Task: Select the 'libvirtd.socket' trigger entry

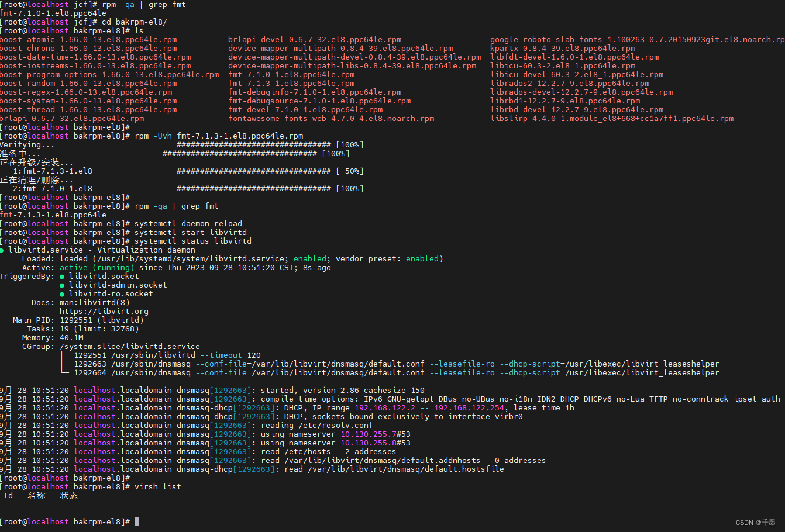Action: (104, 277)
